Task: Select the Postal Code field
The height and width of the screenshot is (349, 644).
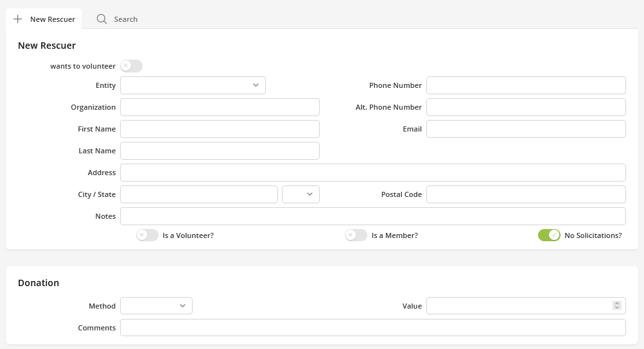Action: click(526, 194)
